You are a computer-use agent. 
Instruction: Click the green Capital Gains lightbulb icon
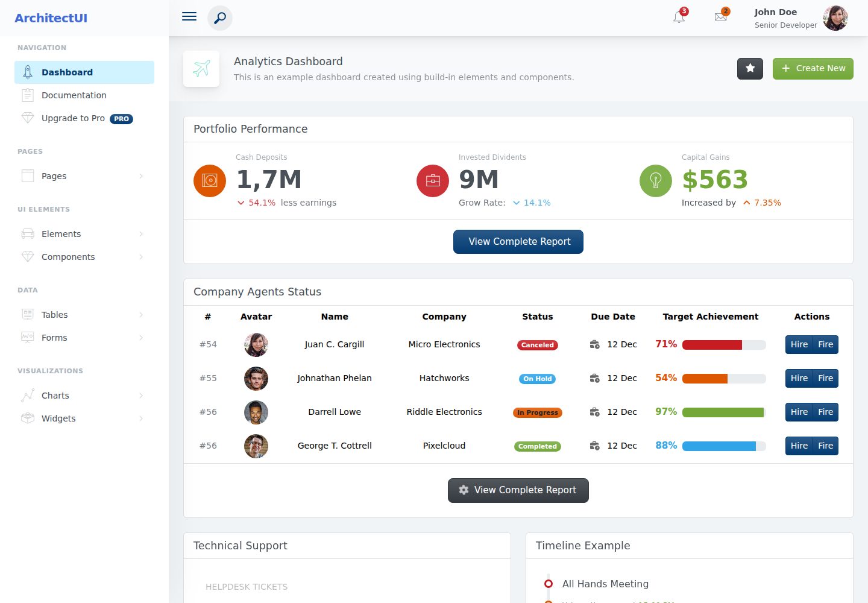[x=656, y=180]
